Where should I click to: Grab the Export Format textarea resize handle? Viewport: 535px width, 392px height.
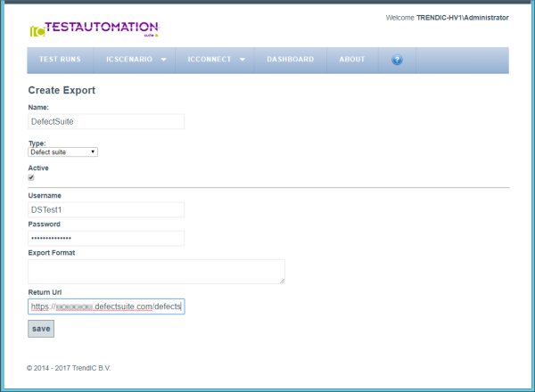click(x=282, y=281)
